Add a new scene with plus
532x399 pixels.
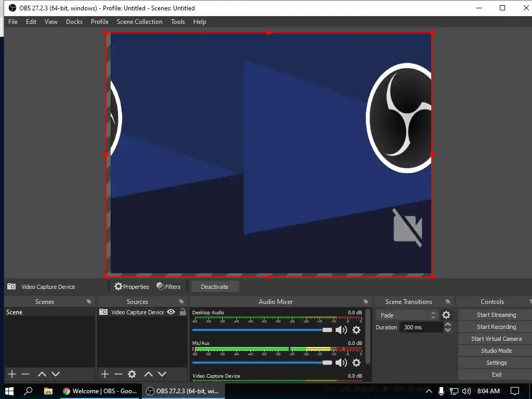click(x=12, y=374)
